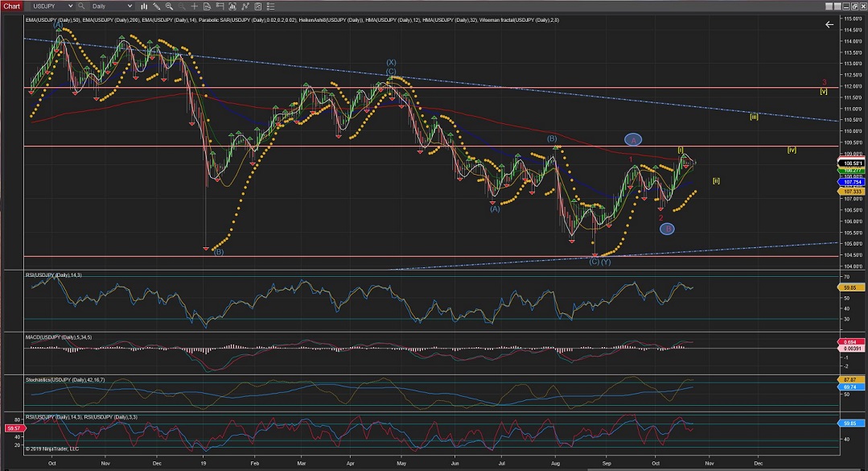Click the 112.000 price axis label
The height and width of the screenshot is (471, 868).
(x=853, y=86)
